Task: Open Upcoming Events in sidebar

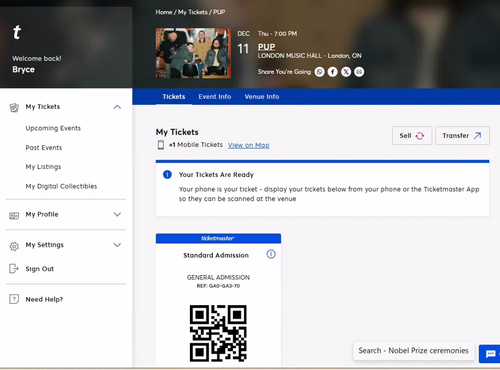Action: coord(53,128)
